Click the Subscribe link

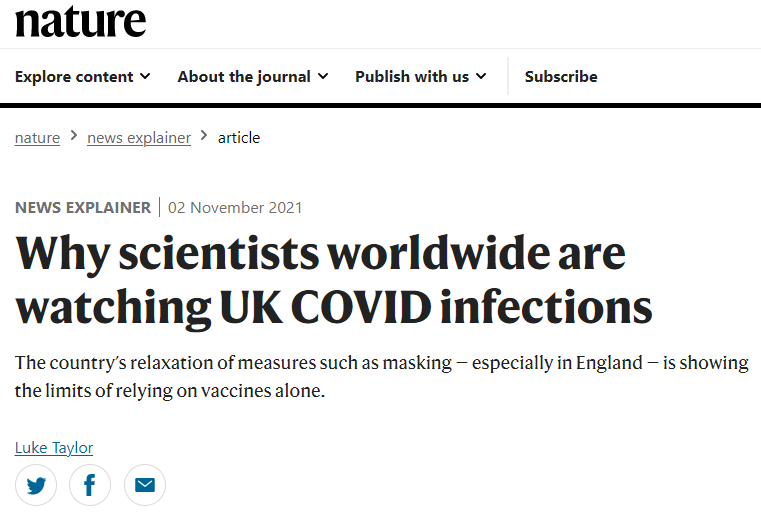[561, 77]
